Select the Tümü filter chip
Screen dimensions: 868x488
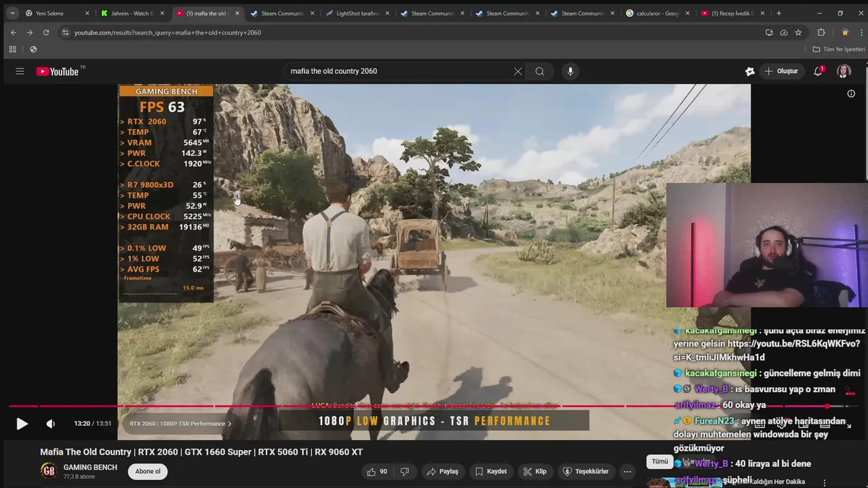point(660,462)
